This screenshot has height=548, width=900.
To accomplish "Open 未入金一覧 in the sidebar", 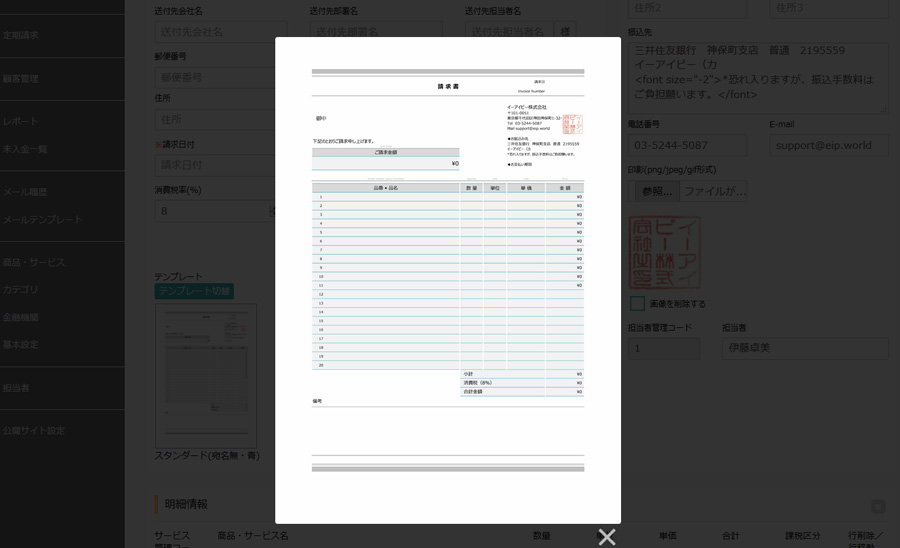I will [25, 149].
